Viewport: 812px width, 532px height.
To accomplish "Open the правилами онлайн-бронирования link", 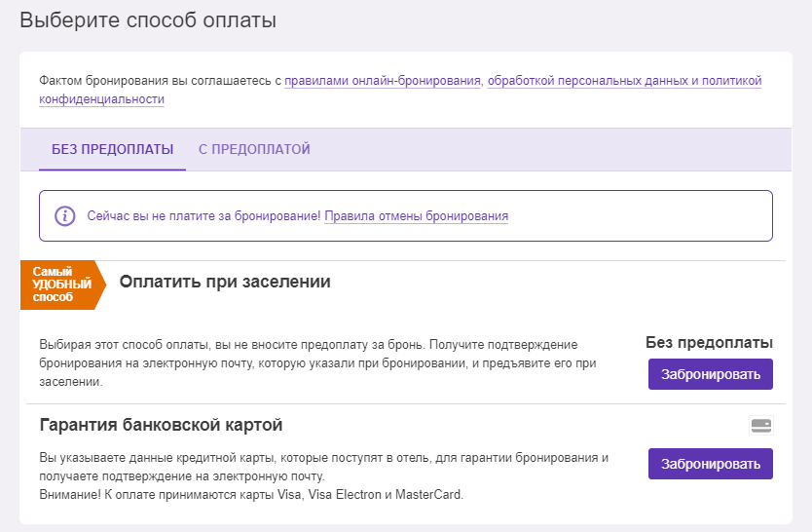I will coord(383,81).
